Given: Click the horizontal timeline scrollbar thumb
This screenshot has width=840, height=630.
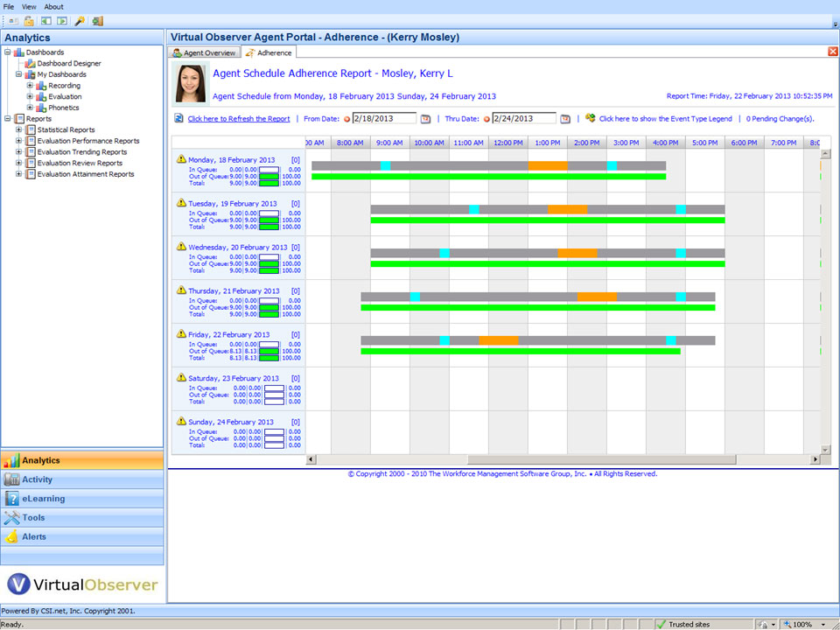Looking at the screenshot, I should click(602, 459).
